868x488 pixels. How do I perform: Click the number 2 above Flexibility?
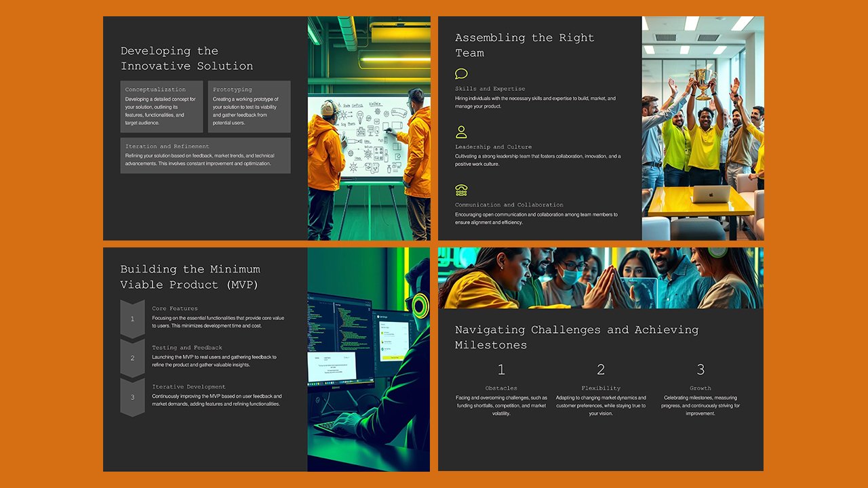tap(601, 370)
